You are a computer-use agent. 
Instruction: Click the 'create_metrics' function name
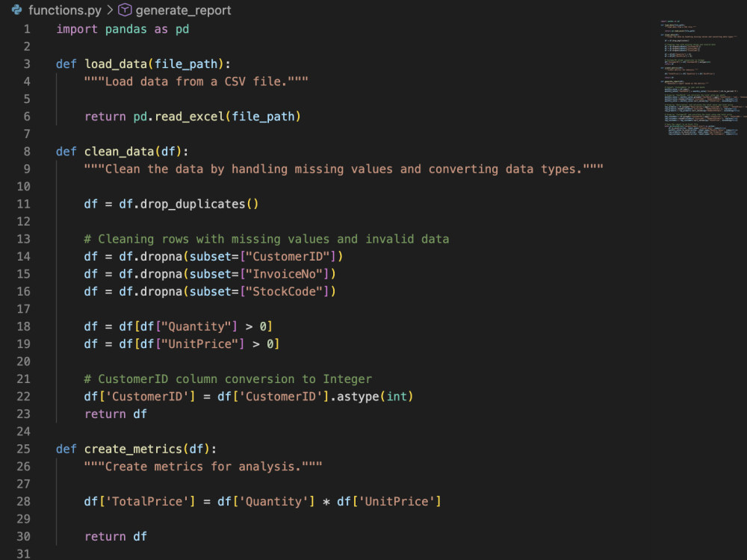coord(134,449)
